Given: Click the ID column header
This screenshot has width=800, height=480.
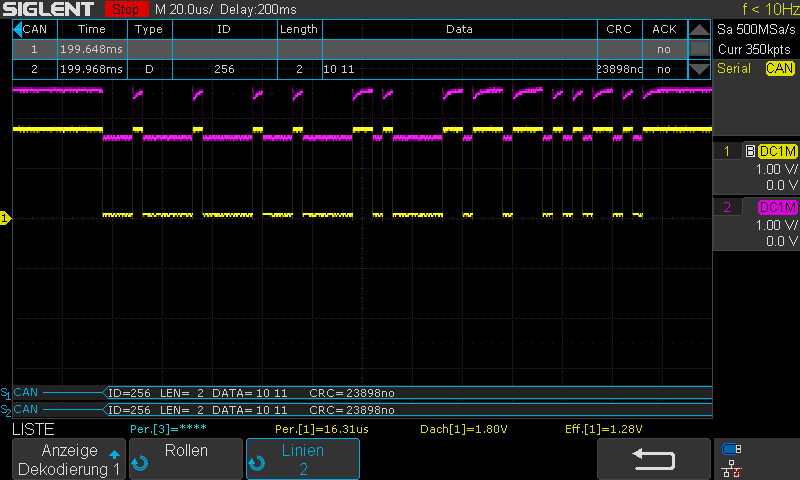Looking at the screenshot, I should tap(224, 29).
